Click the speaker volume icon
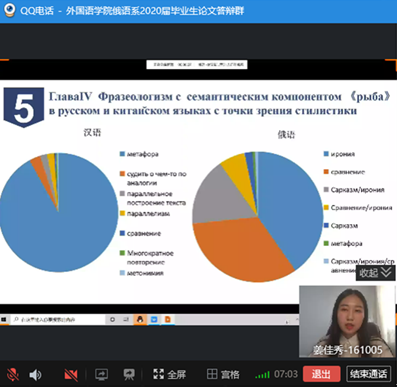This screenshot has height=387, width=397. [35, 375]
